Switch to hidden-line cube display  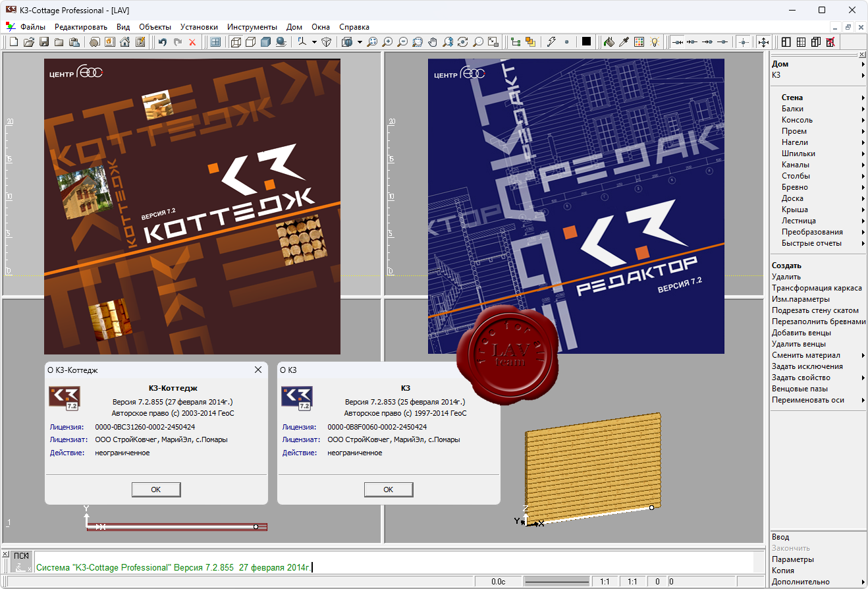[x=250, y=42]
